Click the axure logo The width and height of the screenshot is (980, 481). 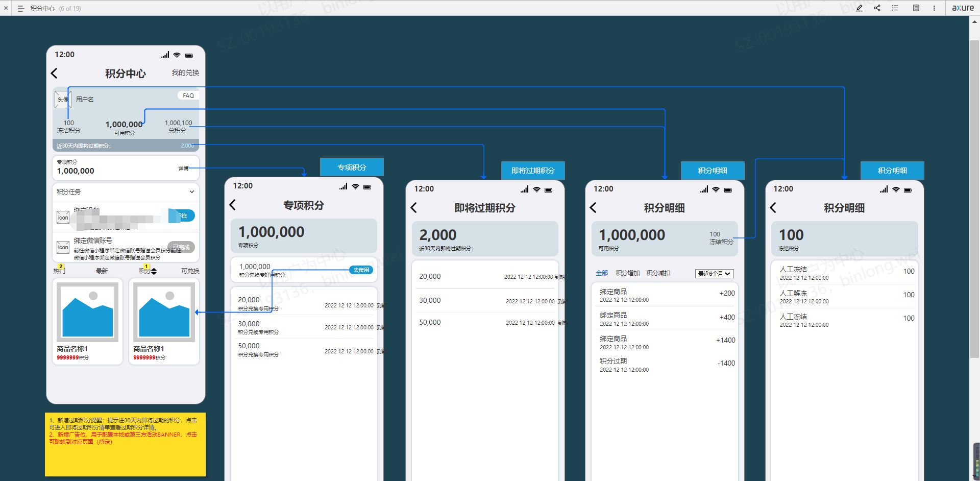pyautogui.click(x=963, y=8)
